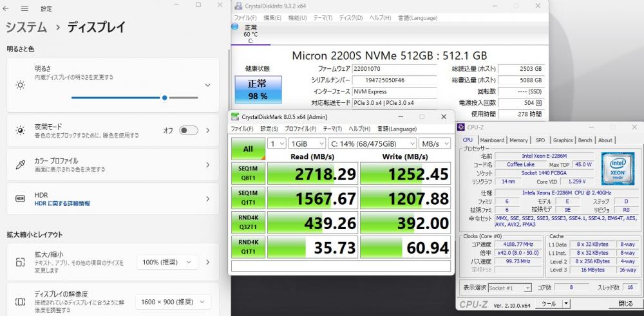This screenshot has height=316, width=644.
Task: Open the 1600 × 900 resolution dropdown
Action: 173,302
